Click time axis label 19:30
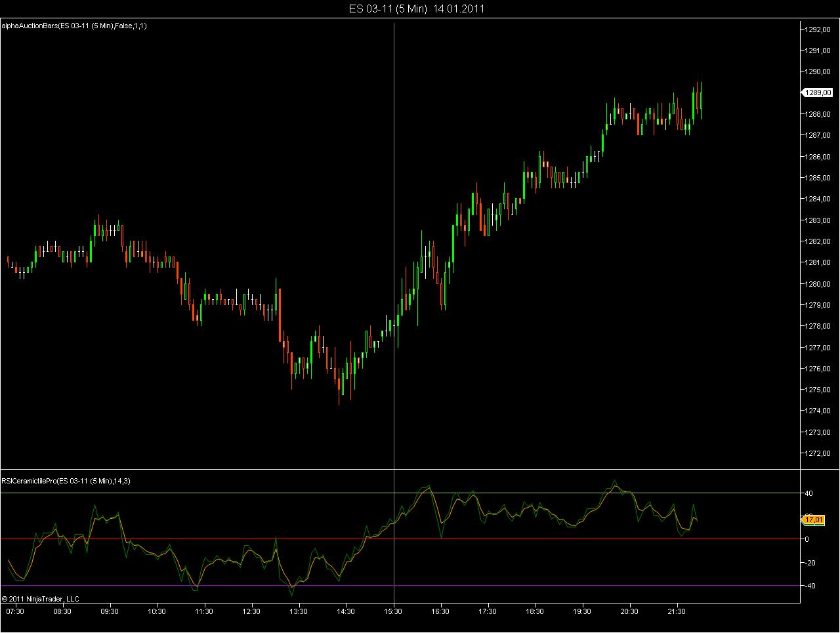The width and height of the screenshot is (840, 633). (x=582, y=611)
